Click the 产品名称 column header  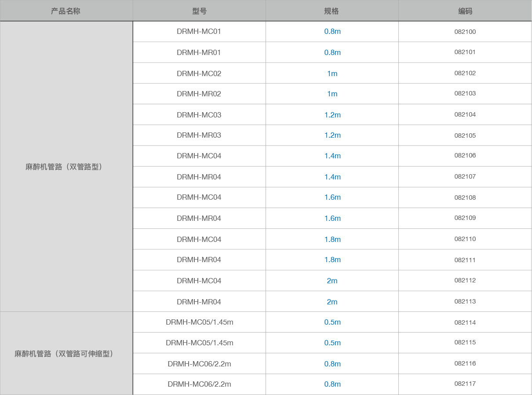(x=66, y=11)
